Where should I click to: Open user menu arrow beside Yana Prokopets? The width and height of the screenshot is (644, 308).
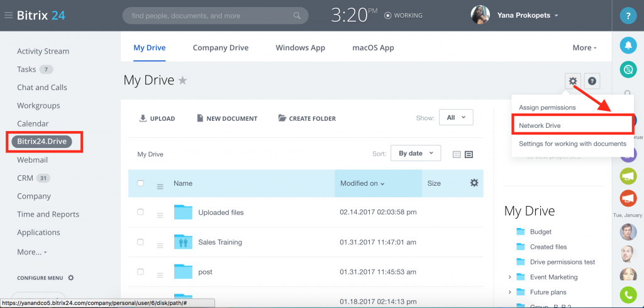pyautogui.click(x=557, y=16)
